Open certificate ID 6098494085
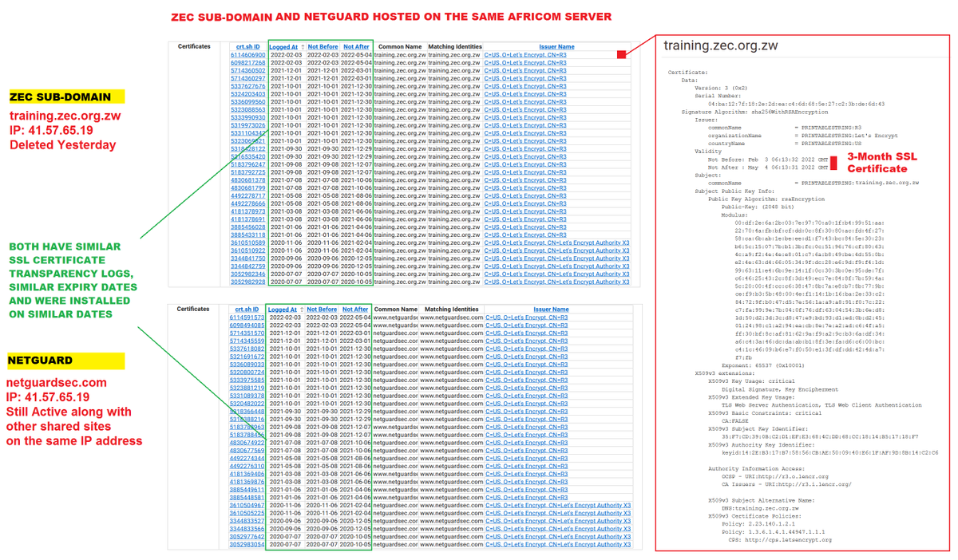 click(x=247, y=325)
